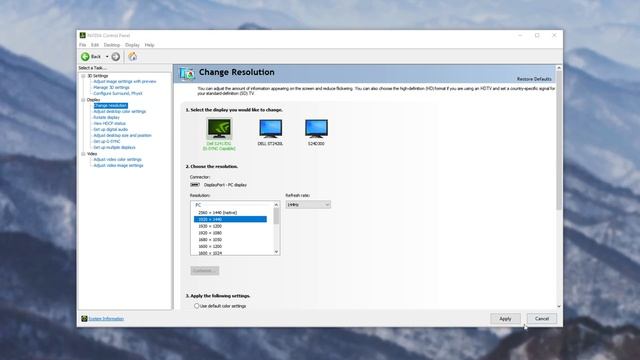Click the NVIDIA icon in the window title bar
This screenshot has height=360, width=640.
(83, 36)
